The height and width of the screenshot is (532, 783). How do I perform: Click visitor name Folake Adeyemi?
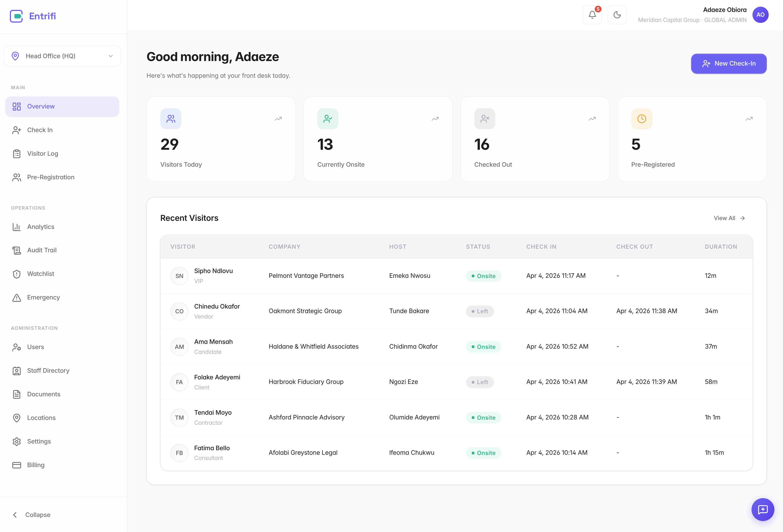(217, 377)
